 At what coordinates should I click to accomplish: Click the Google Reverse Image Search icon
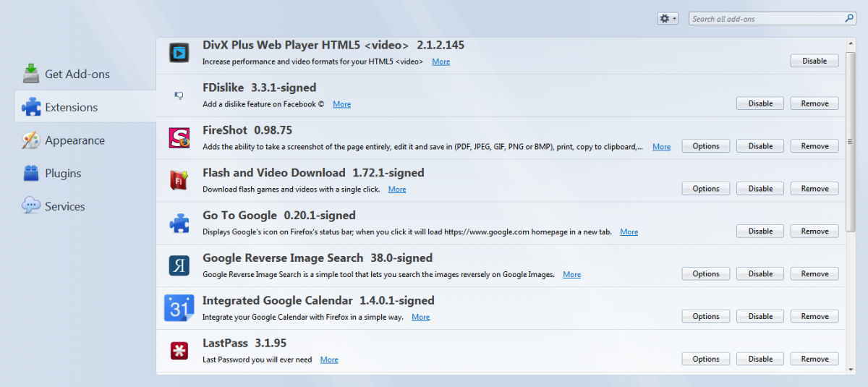pyautogui.click(x=179, y=265)
